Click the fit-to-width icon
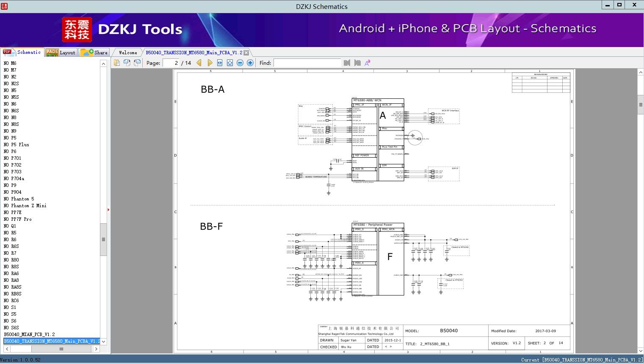This screenshot has width=644, height=364. tap(220, 63)
